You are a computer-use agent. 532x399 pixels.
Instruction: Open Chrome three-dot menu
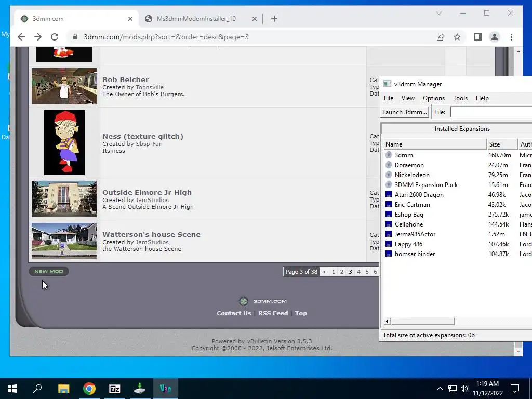[511, 37]
